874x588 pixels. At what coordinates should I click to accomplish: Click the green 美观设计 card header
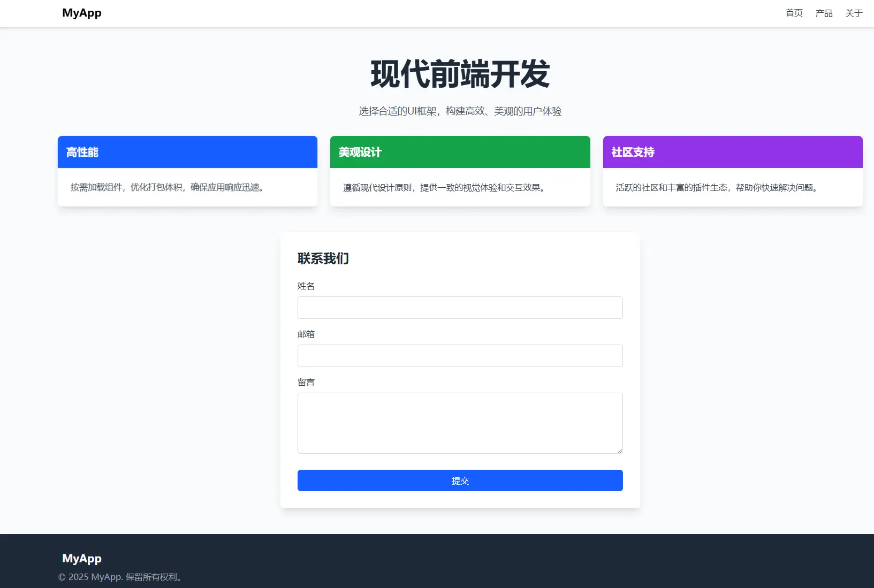click(x=460, y=152)
